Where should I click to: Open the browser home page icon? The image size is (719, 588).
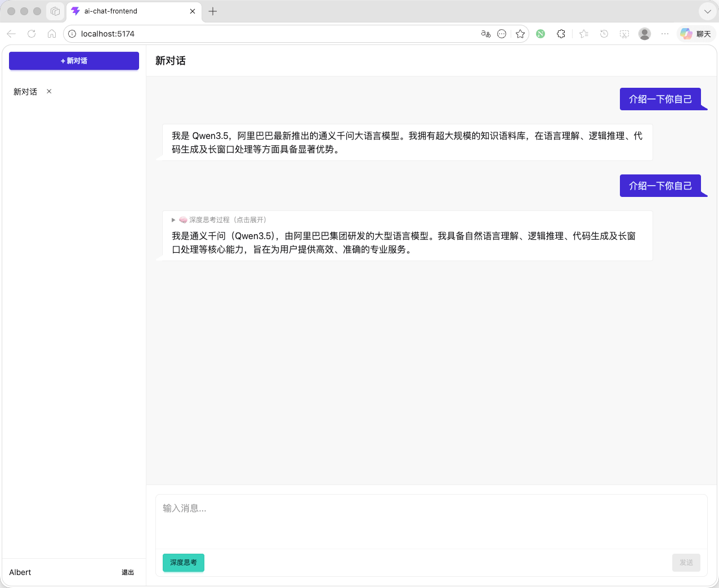pos(52,34)
